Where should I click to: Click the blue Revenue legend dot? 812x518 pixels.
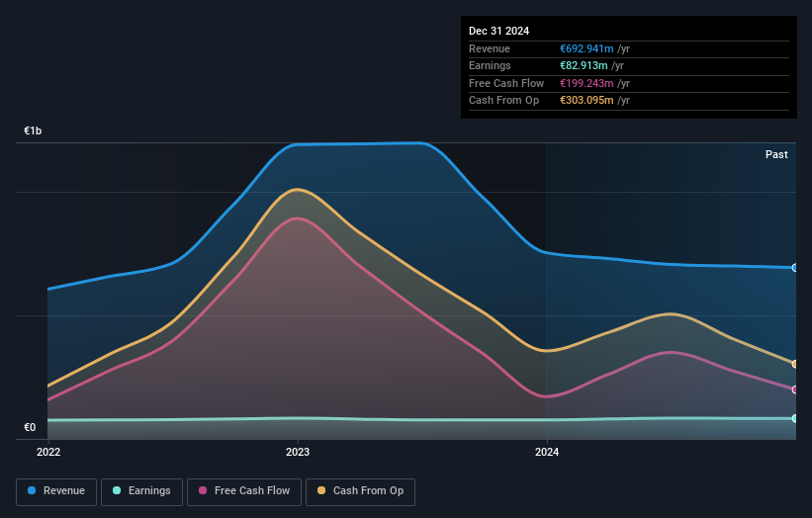click(32, 490)
